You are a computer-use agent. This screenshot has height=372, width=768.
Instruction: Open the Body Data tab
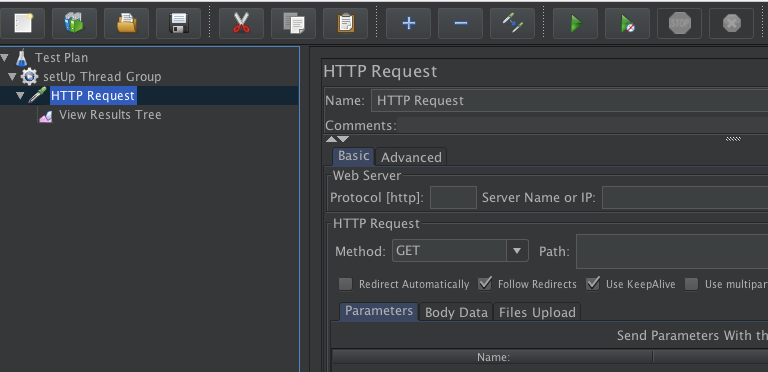click(x=456, y=312)
